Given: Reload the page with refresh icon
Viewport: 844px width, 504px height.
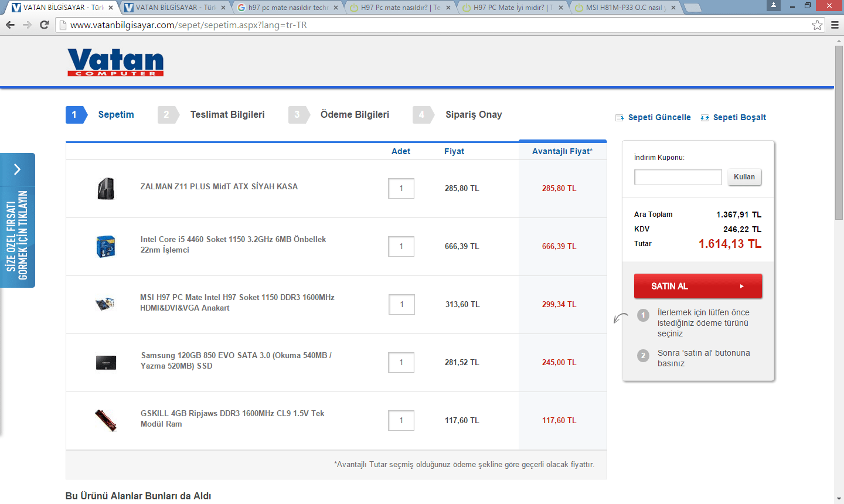Looking at the screenshot, I should click(x=44, y=25).
